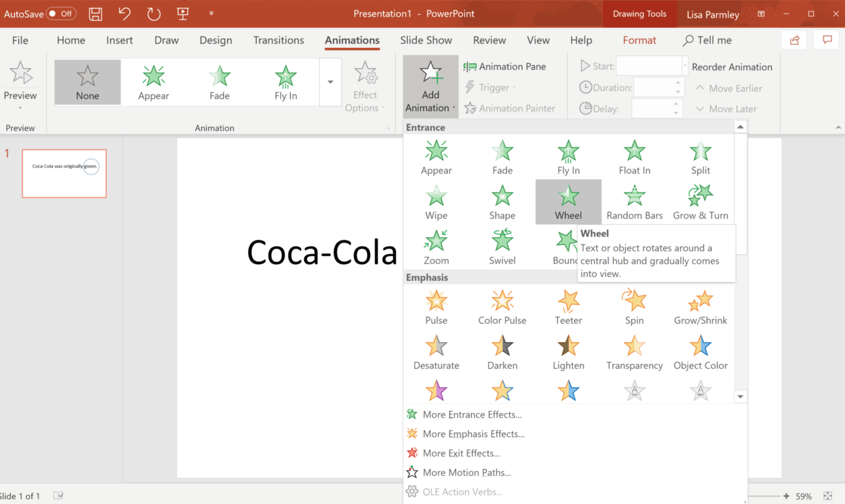This screenshot has width=845, height=504.
Task: Click the Share icon in ribbon
Action: [794, 40]
